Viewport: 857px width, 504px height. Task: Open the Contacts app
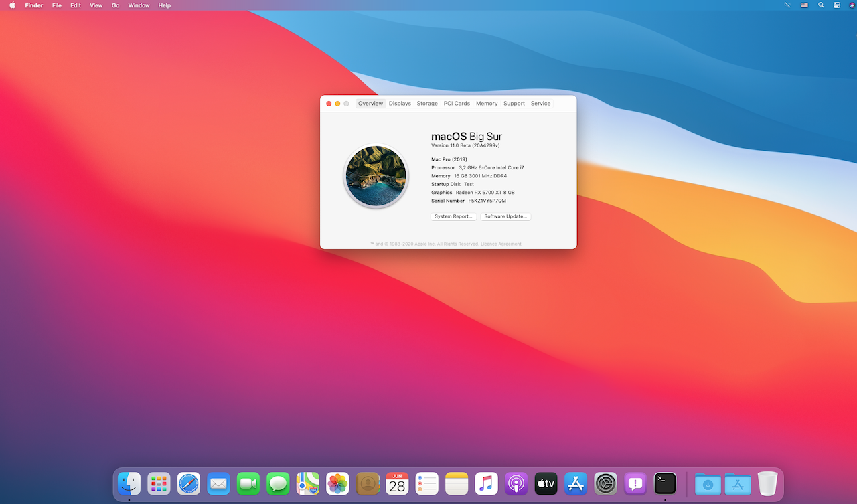tap(368, 483)
